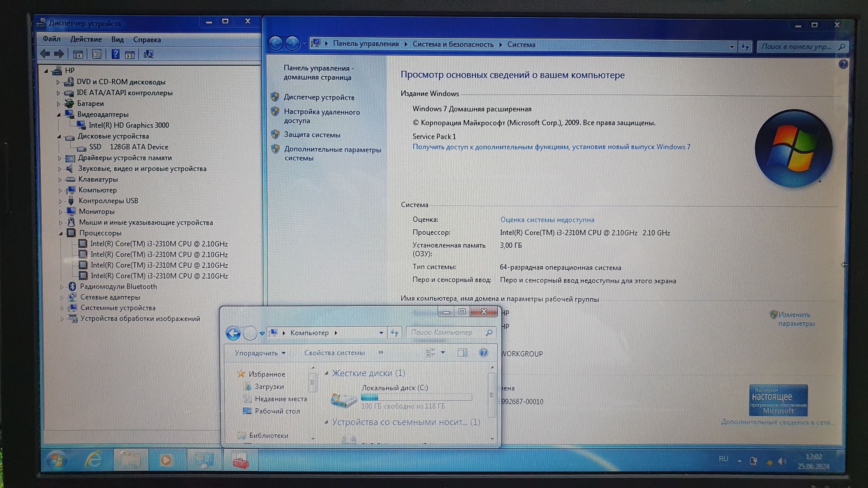Open Windows Media Player from taskbar
Image resolution: width=868 pixels, height=488 pixels.
pos(166,460)
